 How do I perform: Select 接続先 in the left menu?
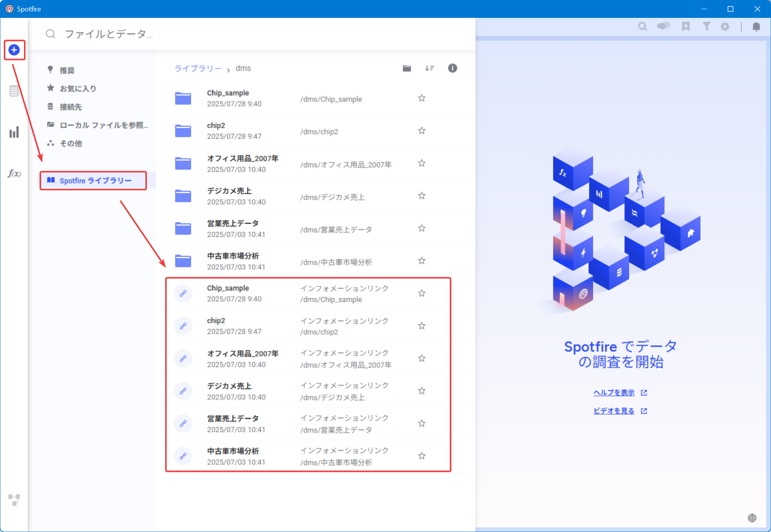(71, 107)
